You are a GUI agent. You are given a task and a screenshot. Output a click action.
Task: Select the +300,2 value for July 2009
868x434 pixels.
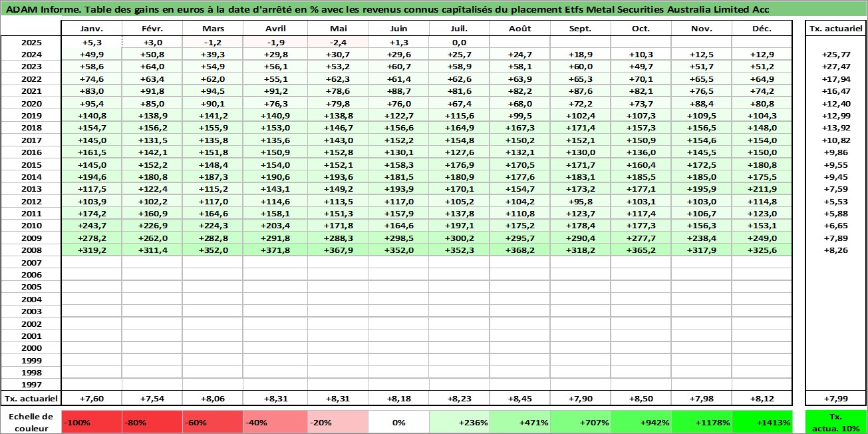[x=459, y=238]
